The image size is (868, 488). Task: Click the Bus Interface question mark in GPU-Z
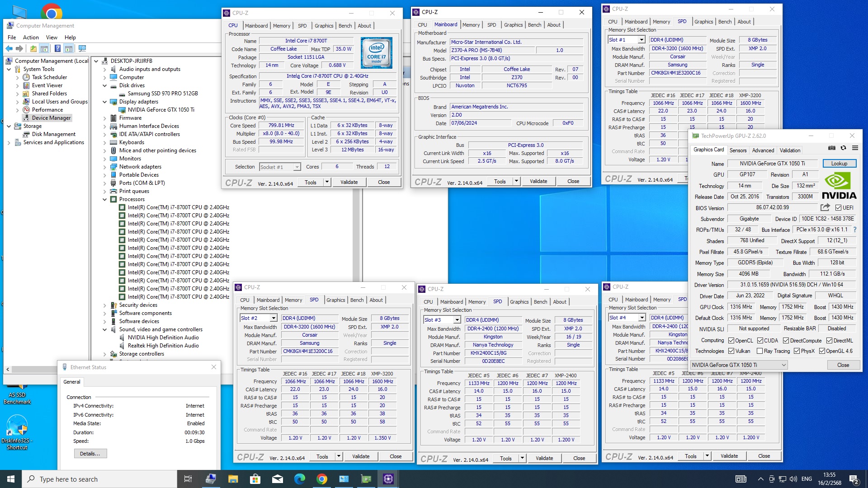pos(855,230)
